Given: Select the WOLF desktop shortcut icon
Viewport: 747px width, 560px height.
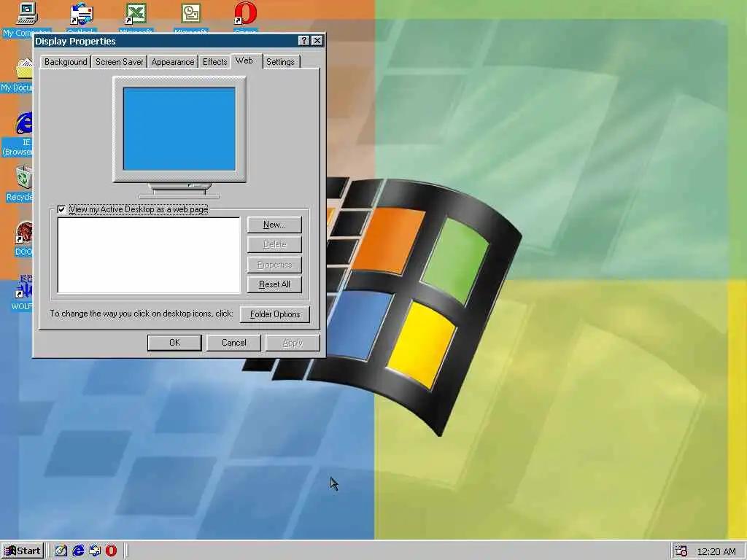Looking at the screenshot, I should tap(24, 287).
